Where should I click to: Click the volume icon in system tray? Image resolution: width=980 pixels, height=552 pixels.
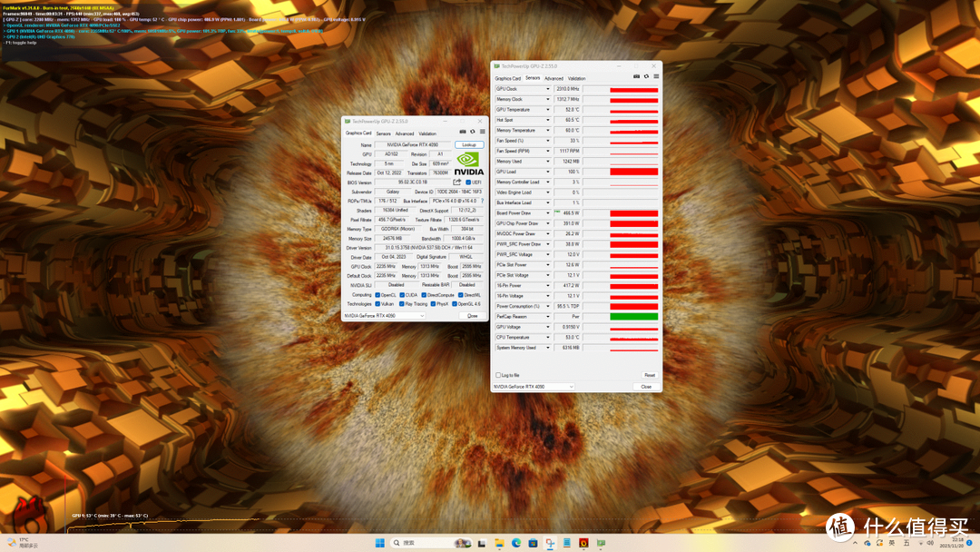coord(930,543)
